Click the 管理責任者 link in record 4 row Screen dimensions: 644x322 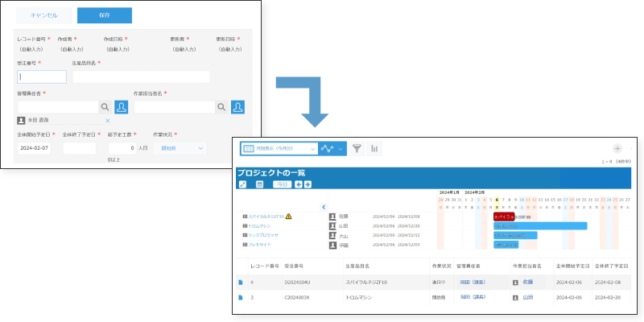pyautogui.click(x=473, y=283)
